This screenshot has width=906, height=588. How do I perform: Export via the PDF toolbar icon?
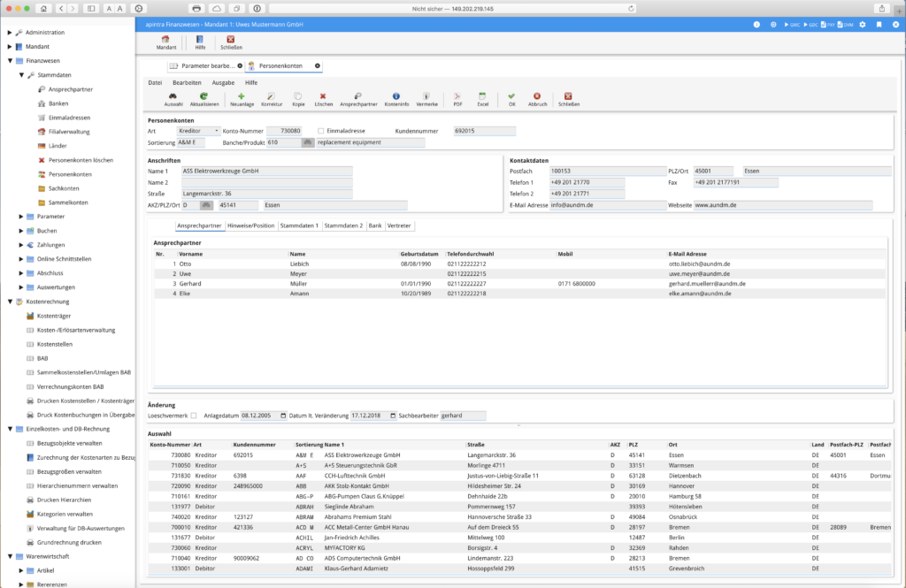(x=457, y=96)
